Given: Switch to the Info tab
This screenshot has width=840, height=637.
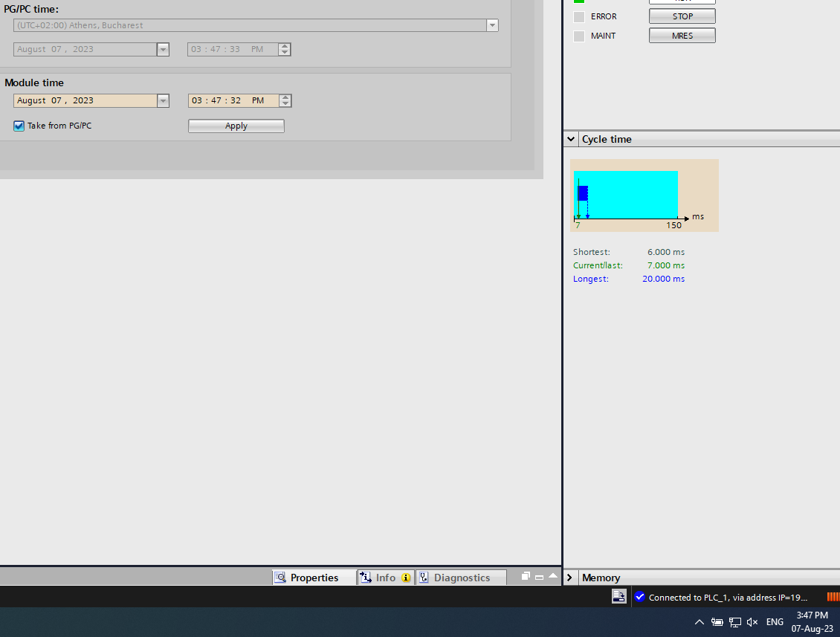Looking at the screenshot, I should (x=386, y=578).
